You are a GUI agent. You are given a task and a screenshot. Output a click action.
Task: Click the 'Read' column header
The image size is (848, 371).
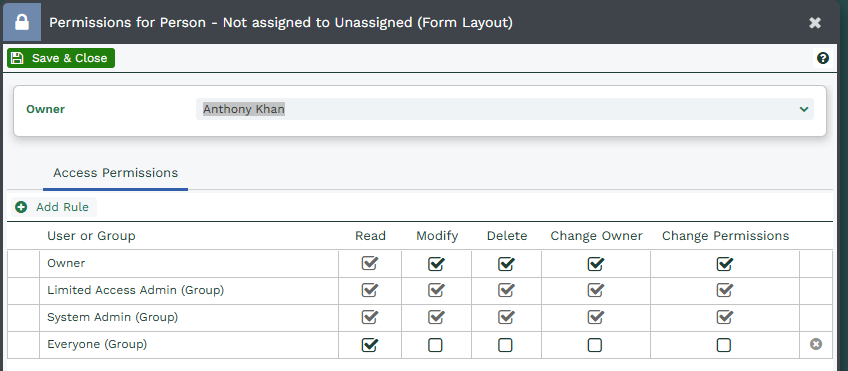(x=370, y=236)
